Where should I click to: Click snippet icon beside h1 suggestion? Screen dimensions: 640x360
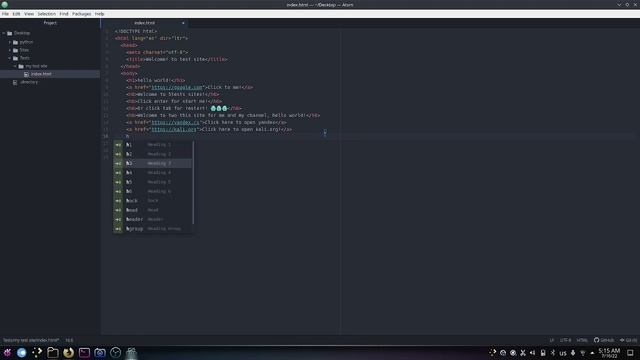(x=118, y=144)
